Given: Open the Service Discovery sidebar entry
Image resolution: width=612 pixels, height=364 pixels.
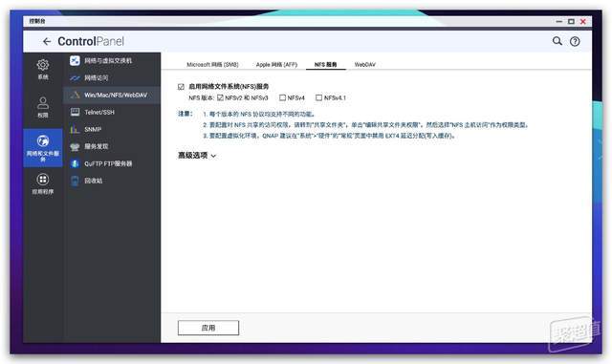Looking at the screenshot, I should click(x=112, y=146).
